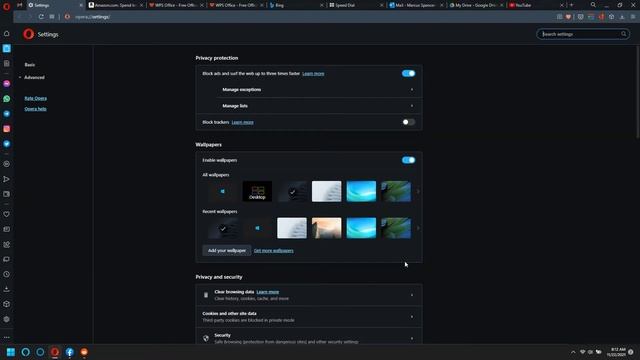Click the magnifier in Search settings box
640x360 pixels.
(624, 34)
